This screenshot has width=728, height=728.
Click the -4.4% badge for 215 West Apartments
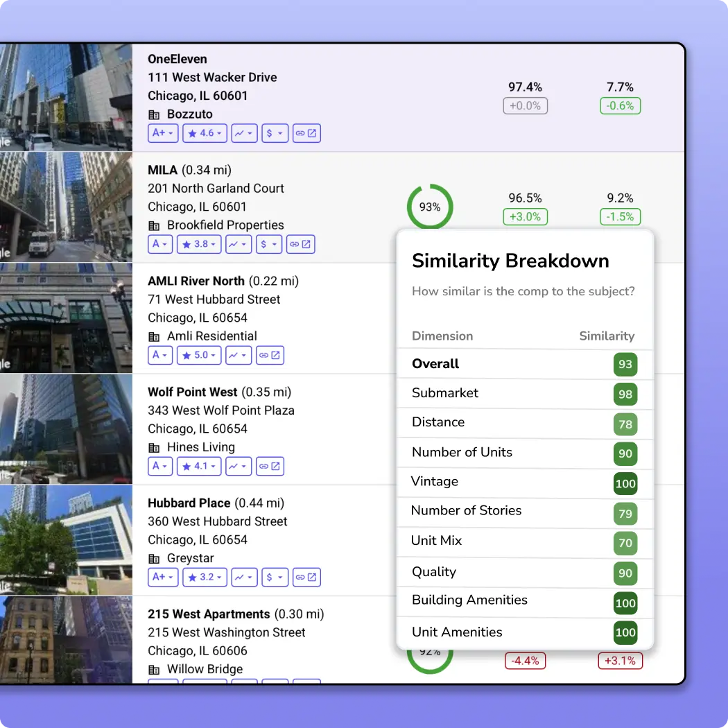(x=525, y=661)
